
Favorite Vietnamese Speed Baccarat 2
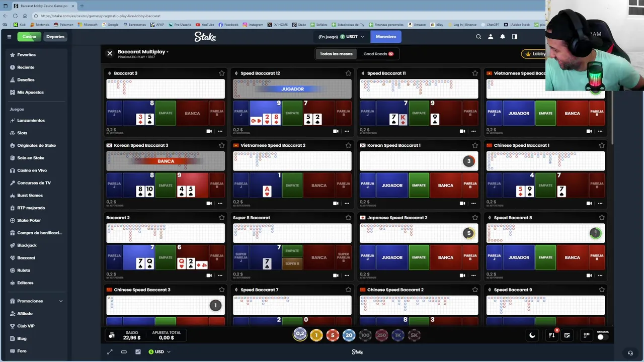[x=348, y=145]
